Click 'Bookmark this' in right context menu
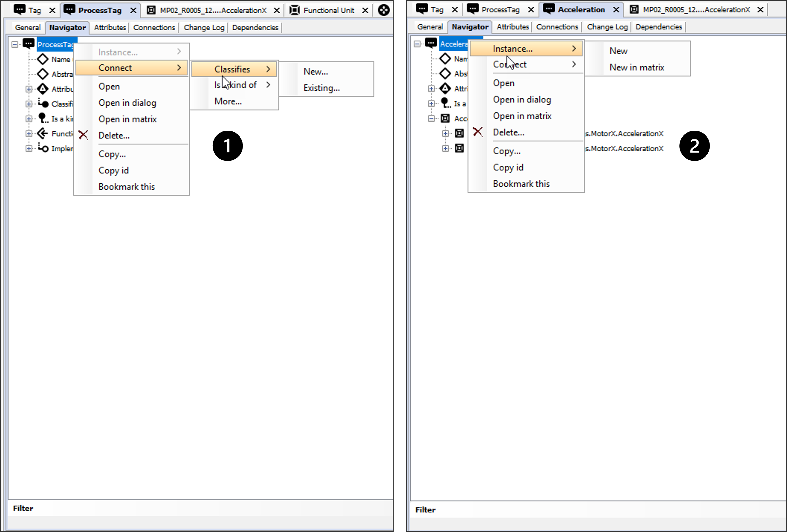The height and width of the screenshot is (532, 787). click(521, 184)
